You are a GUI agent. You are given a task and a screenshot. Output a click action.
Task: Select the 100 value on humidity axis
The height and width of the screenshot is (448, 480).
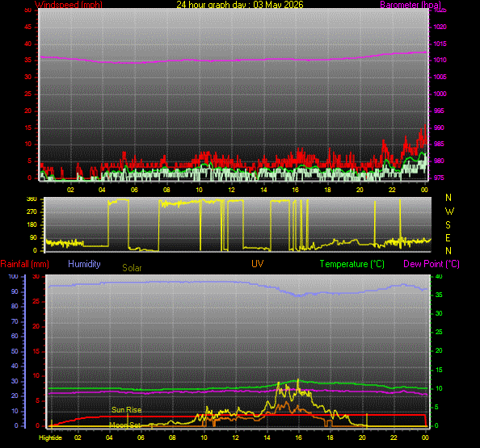[x=13, y=276]
